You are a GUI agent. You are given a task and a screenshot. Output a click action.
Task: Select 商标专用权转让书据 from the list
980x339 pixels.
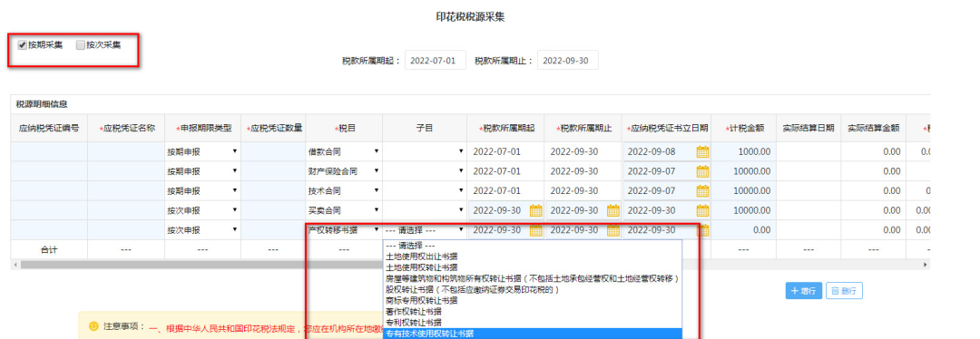533,300
